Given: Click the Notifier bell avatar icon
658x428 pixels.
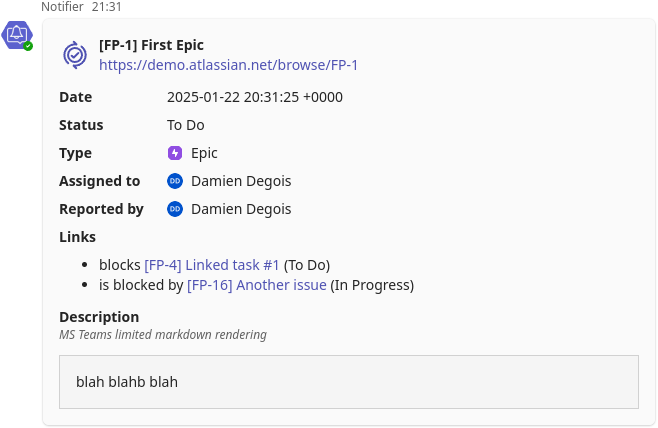Looking at the screenshot, I should click(17, 35).
